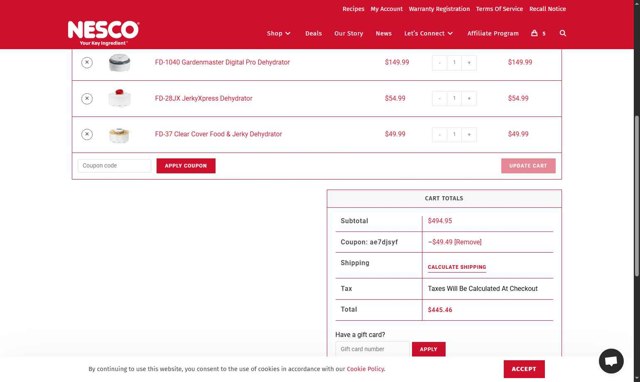Increase quantity of FD-28JX JerkyXpress
Viewport: 640px width, 382px height.
[469, 98]
